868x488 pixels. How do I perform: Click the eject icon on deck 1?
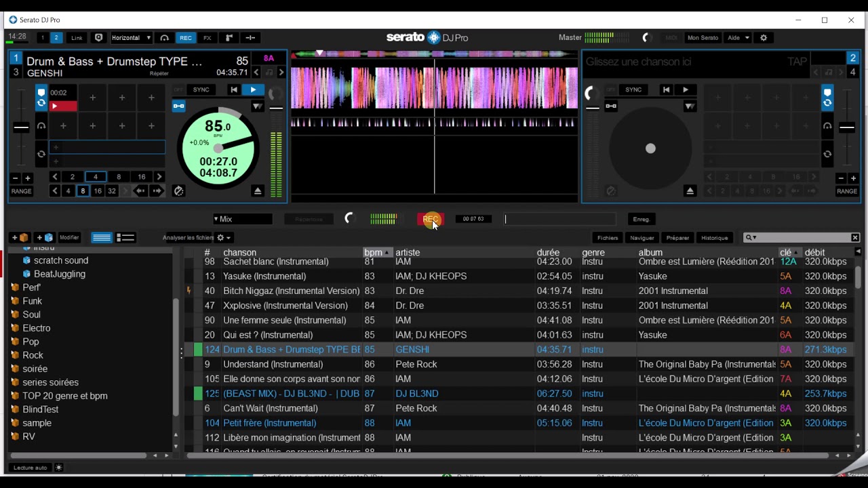click(258, 191)
